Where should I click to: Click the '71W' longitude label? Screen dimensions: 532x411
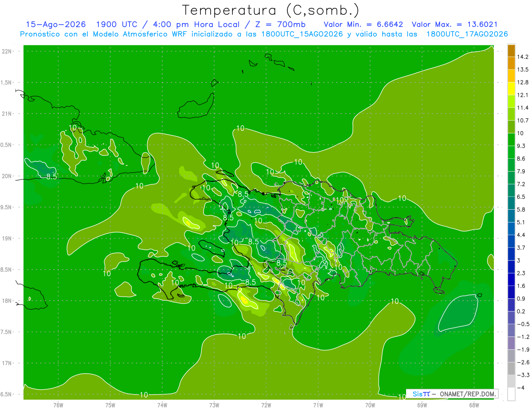point(318,405)
